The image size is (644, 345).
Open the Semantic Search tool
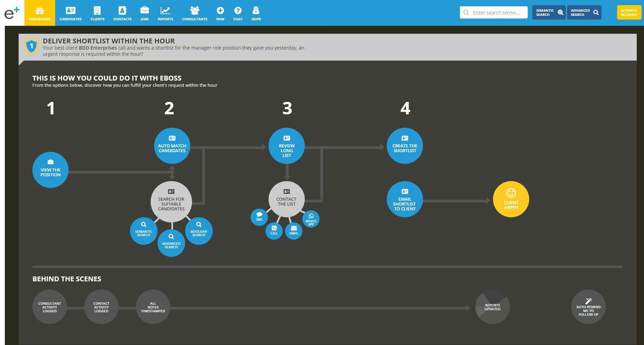point(549,12)
